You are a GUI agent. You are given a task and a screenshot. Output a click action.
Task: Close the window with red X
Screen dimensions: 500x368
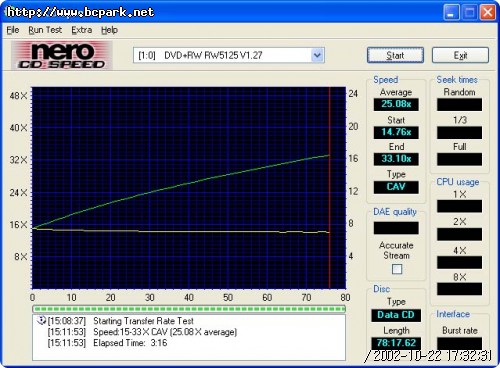point(487,12)
